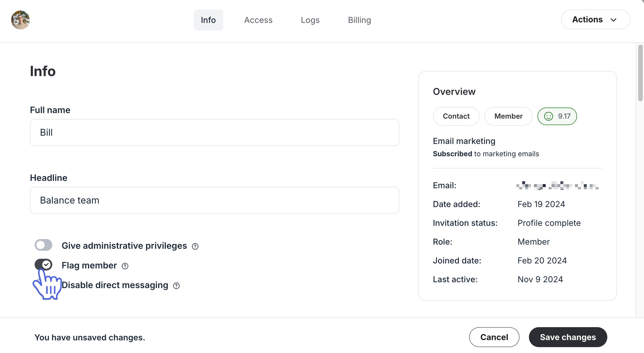Disable the Flag member toggle
644x353 pixels.
coord(43,265)
